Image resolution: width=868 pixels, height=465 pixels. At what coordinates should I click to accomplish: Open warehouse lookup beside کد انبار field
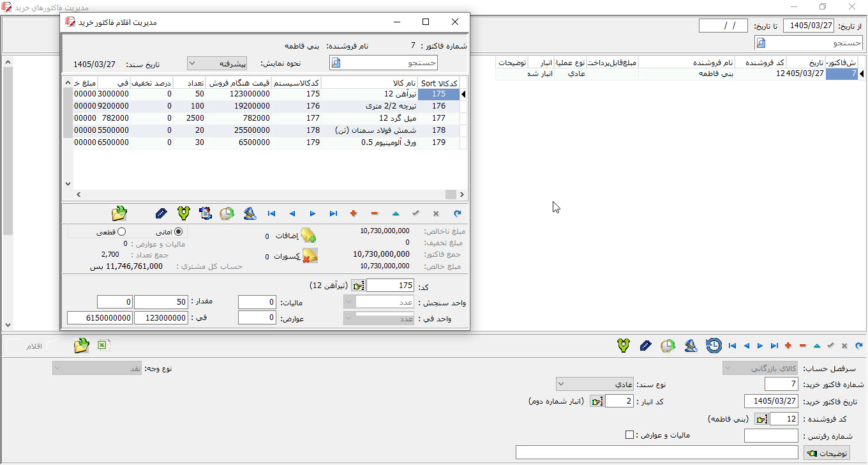coord(596,401)
